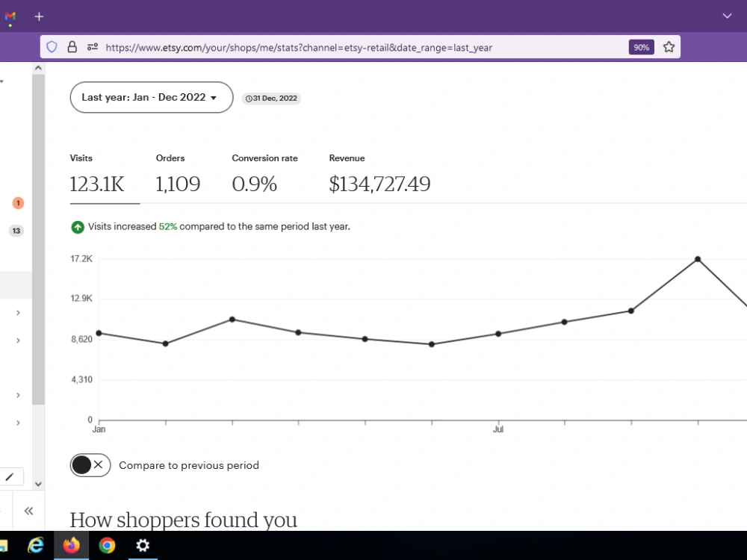747x560 pixels.
Task: Open Internet Explorer from the taskbar
Action: pos(36,545)
